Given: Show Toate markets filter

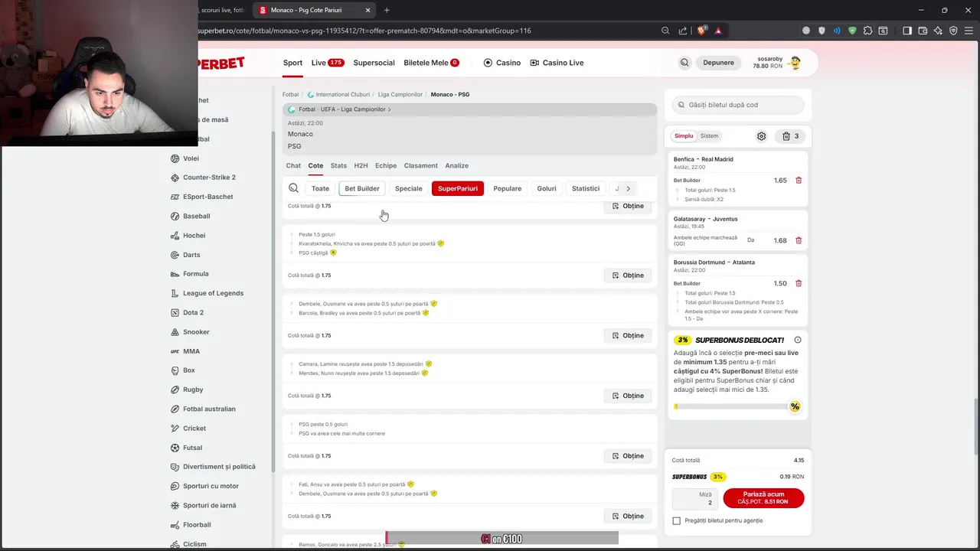Looking at the screenshot, I should coord(320,188).
